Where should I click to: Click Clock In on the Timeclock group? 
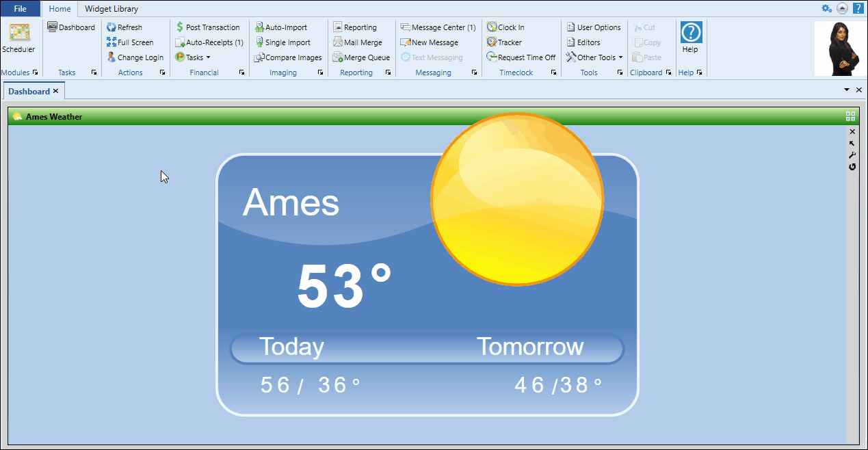[505, 27]
